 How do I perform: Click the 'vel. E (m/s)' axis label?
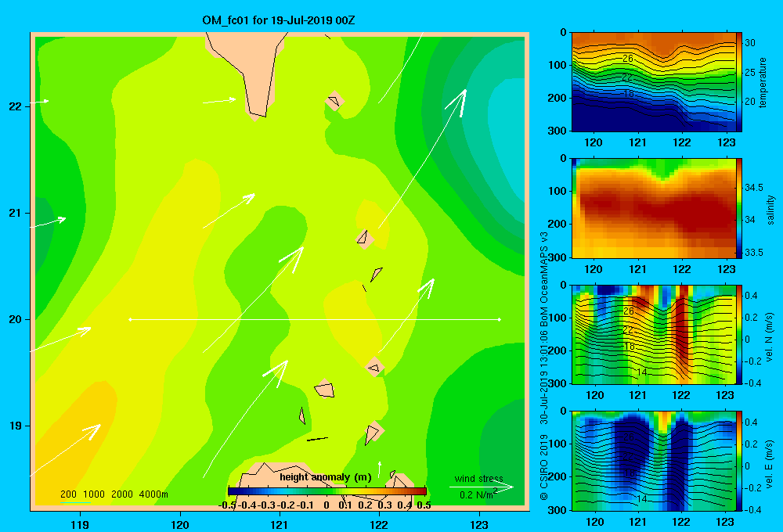tap(770, 464)
